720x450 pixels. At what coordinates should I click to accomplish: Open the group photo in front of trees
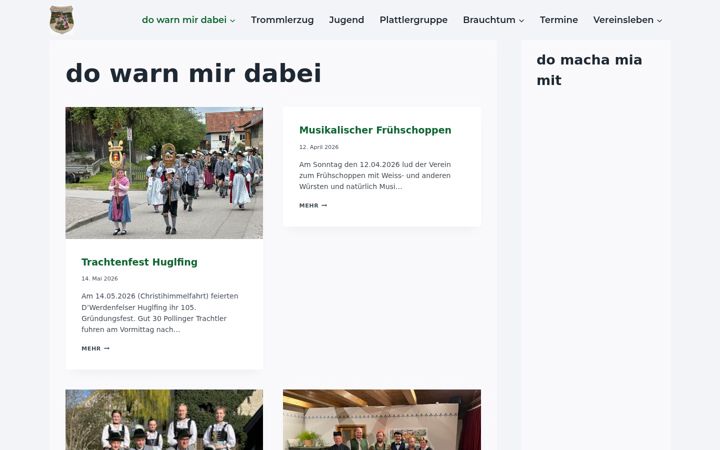(164, 420)
